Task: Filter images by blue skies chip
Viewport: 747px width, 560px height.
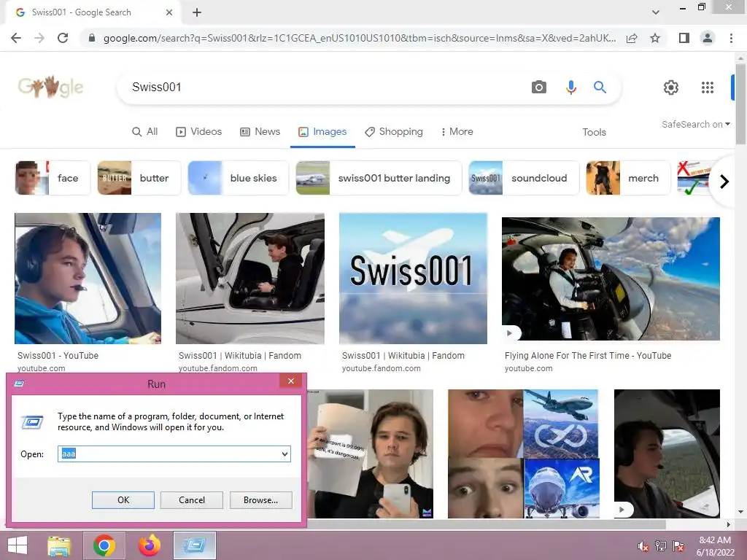Action: 239,178
